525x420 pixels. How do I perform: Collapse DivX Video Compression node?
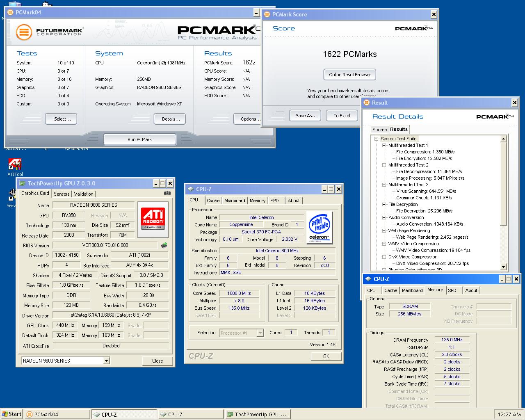384,257
